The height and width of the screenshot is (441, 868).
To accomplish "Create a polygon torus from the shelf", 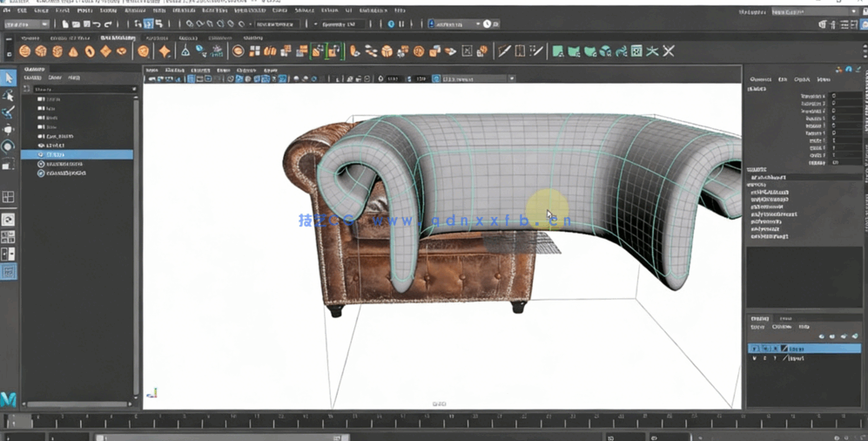I will pos(90,51).
